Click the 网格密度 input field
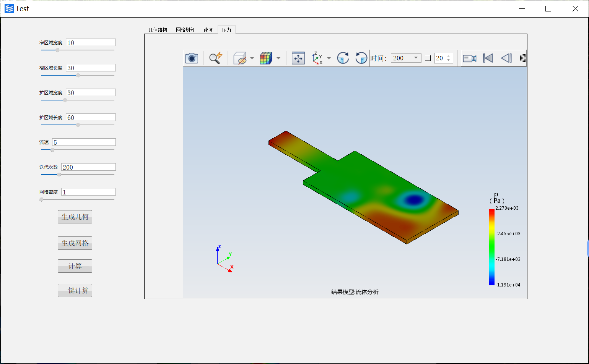 (88, 192)
